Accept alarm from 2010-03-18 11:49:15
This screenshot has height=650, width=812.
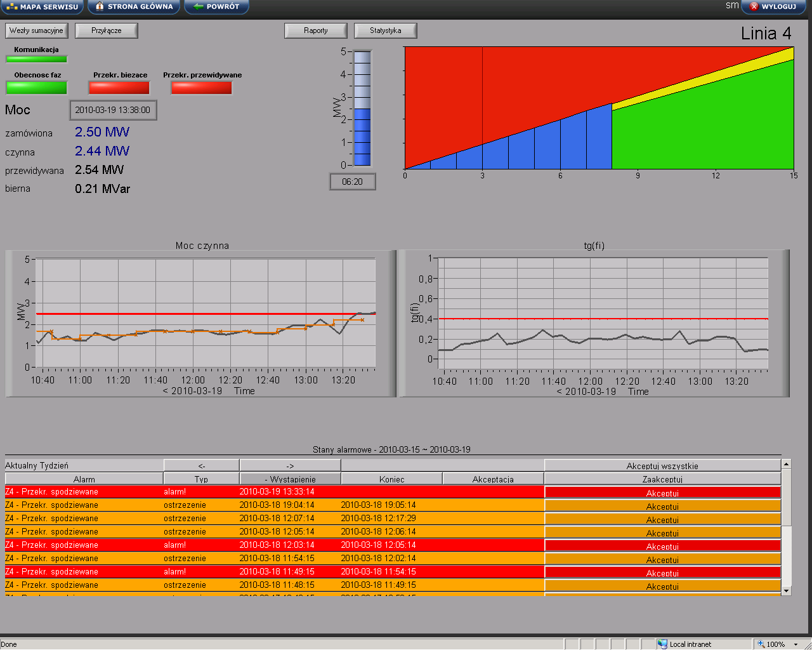point(662,573)
